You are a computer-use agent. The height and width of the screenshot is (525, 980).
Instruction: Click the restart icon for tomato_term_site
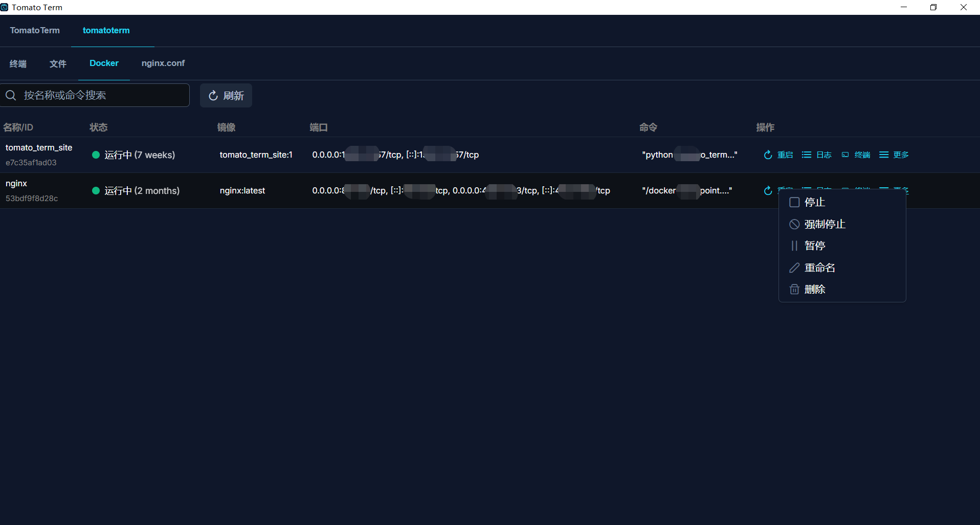[x=768, y=155]
